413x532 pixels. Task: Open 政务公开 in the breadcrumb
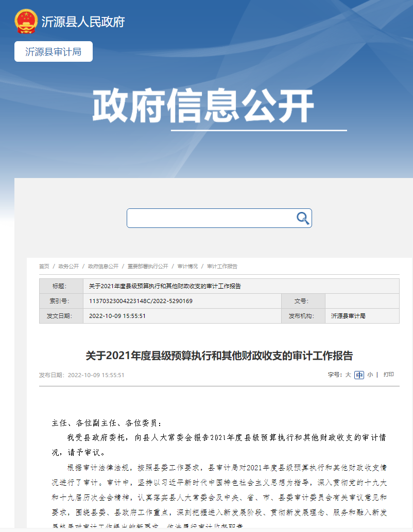tap(68, 267)
